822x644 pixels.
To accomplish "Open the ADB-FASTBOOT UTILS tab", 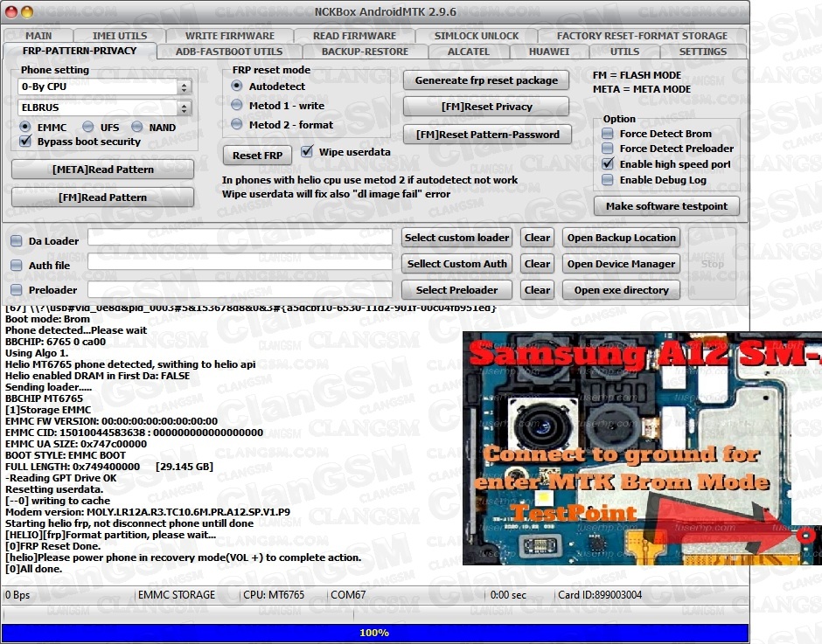I will [229, 52].
